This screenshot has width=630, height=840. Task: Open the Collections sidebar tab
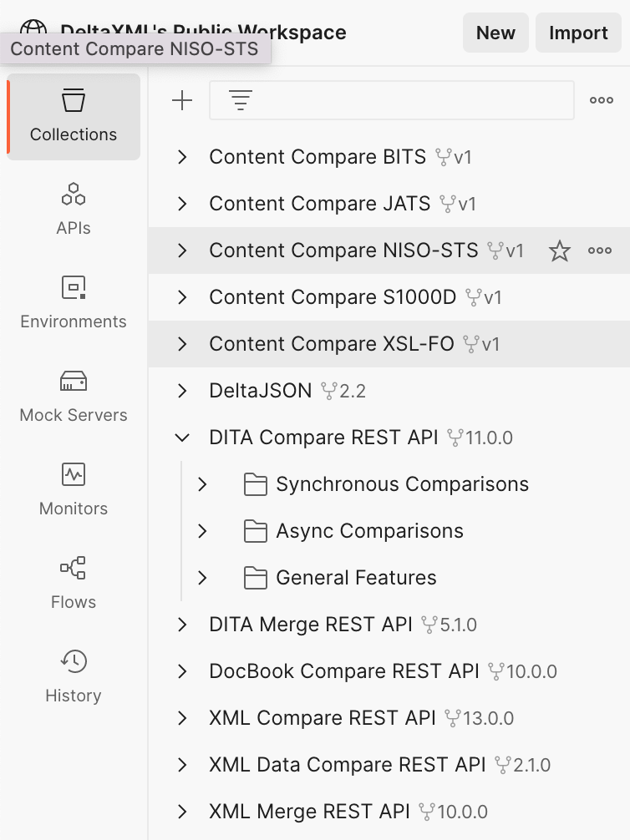click(x=74, y=117)
